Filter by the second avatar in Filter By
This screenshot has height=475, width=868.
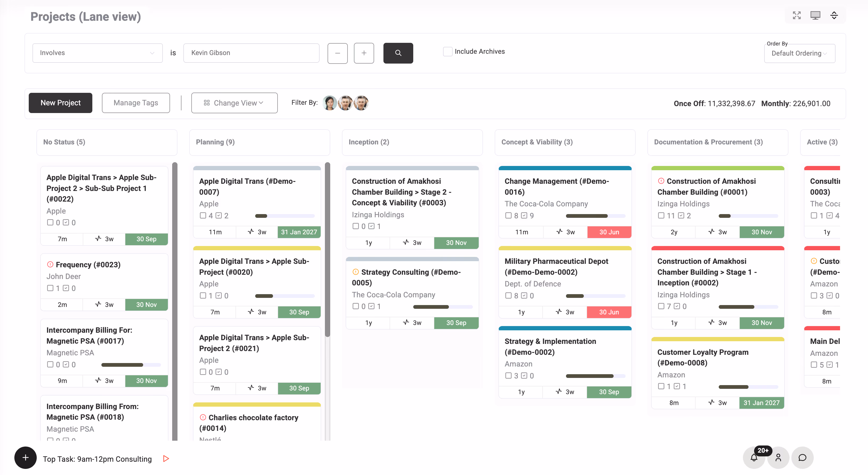[345, 103]
